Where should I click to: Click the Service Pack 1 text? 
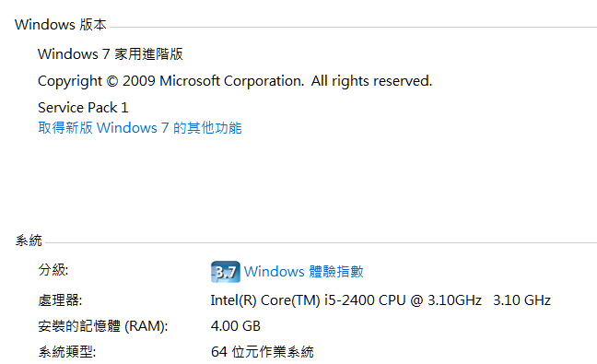pos(83,108)
